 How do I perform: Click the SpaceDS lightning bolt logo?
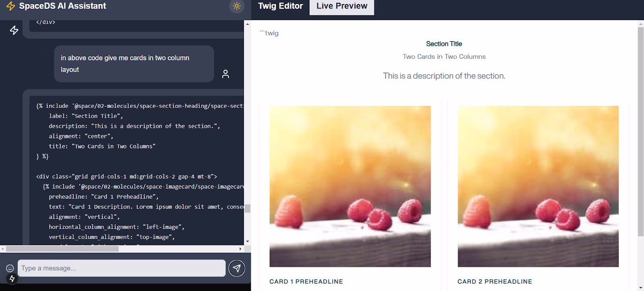pos(11,6)
